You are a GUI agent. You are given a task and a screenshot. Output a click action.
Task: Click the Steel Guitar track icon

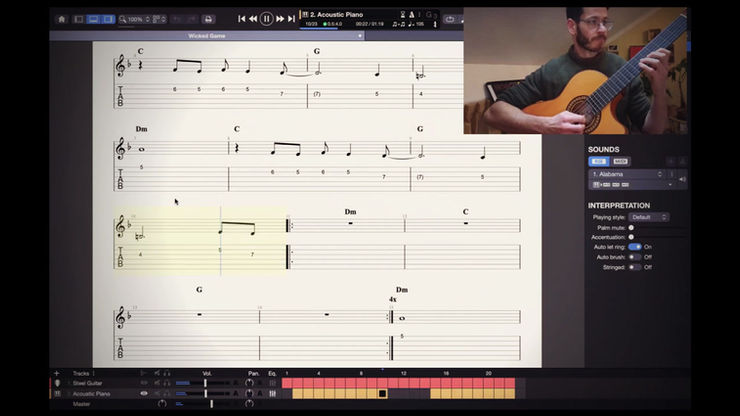pyautogui.click(x=57, y=383)
